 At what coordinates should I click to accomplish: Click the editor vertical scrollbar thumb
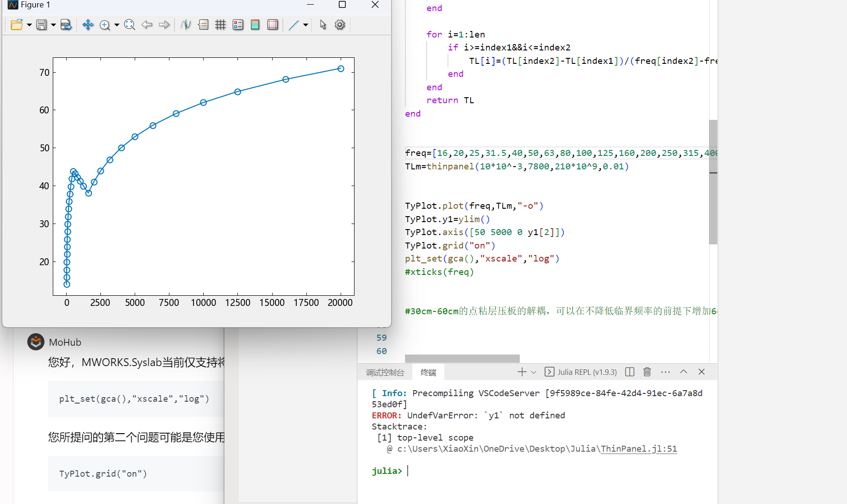coord(713,182)
